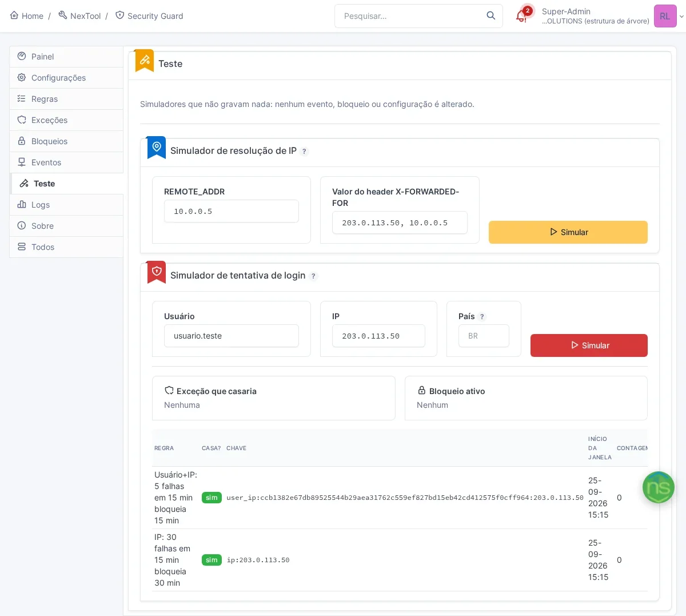Open the Logs menu item
Viewport: 686px width, 616px height.
click(x=66, y=205)
